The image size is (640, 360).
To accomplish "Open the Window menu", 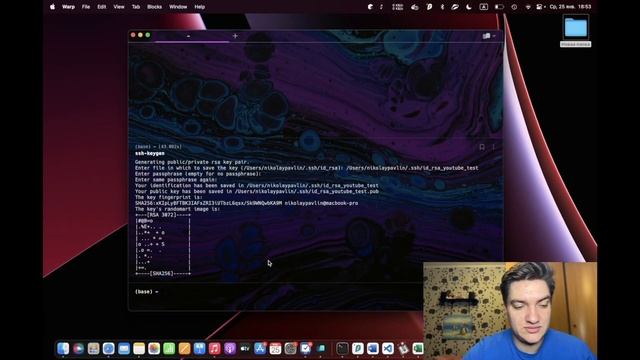I will coord(178,7).
